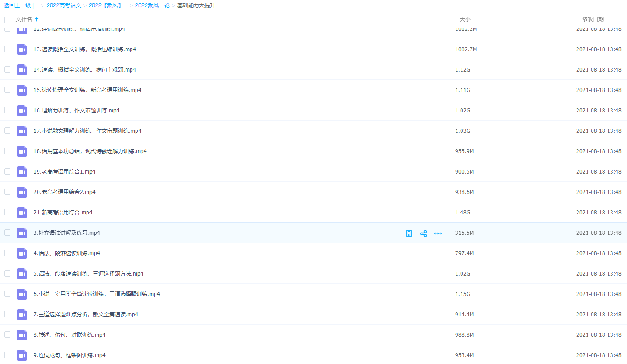The width and height of the screenshot is (627, 364).
Task: Click video icon of 21.新高考语用综合 file
Action: click(x=22, y=213)
